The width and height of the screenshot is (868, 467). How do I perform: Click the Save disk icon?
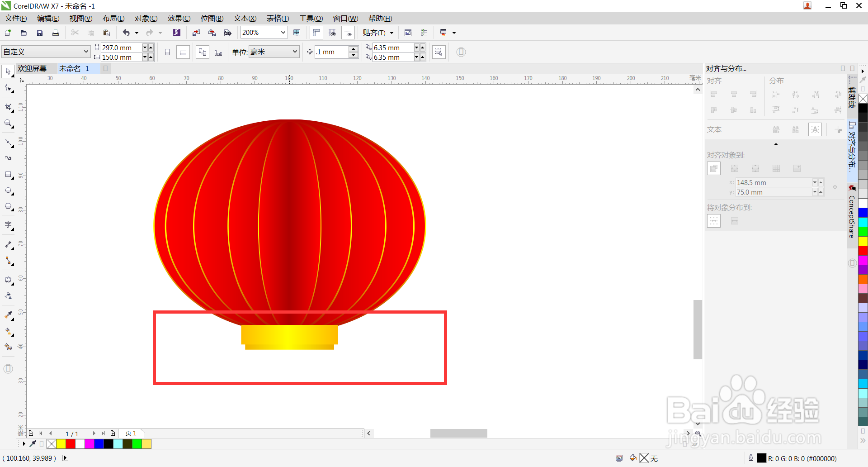(40, 33)
